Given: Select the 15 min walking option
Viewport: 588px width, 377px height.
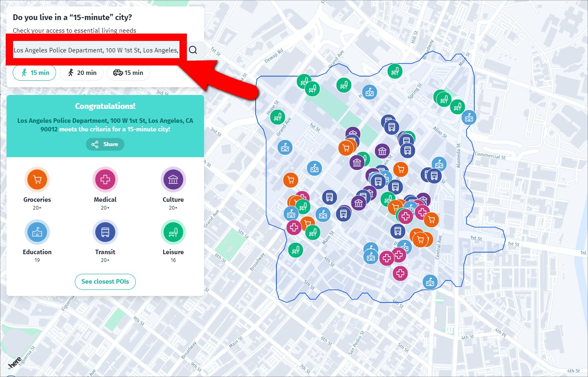Looking at the screenshot, I should pos(34,73).
